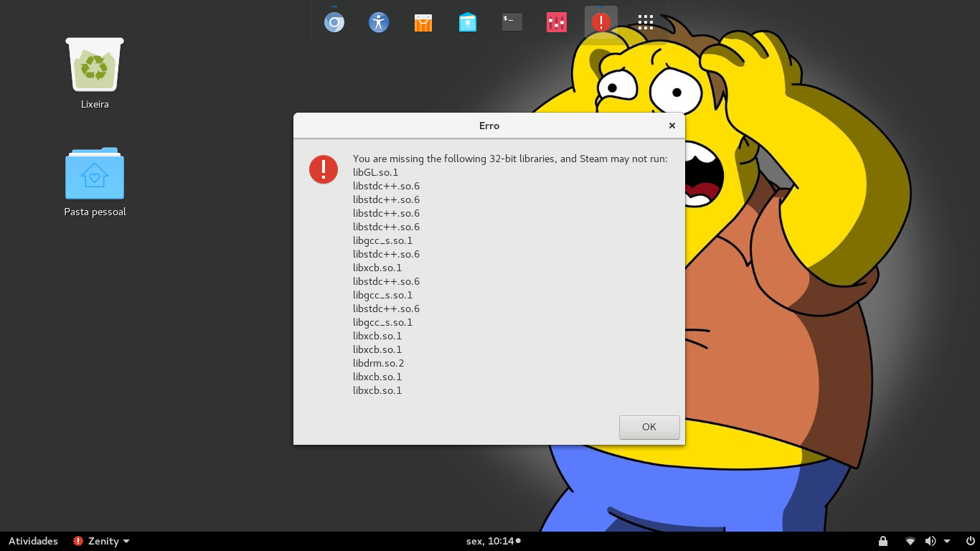The image size is (980, 551).
Task: Click the Erro dialog title bar
Action: point(489,126)
